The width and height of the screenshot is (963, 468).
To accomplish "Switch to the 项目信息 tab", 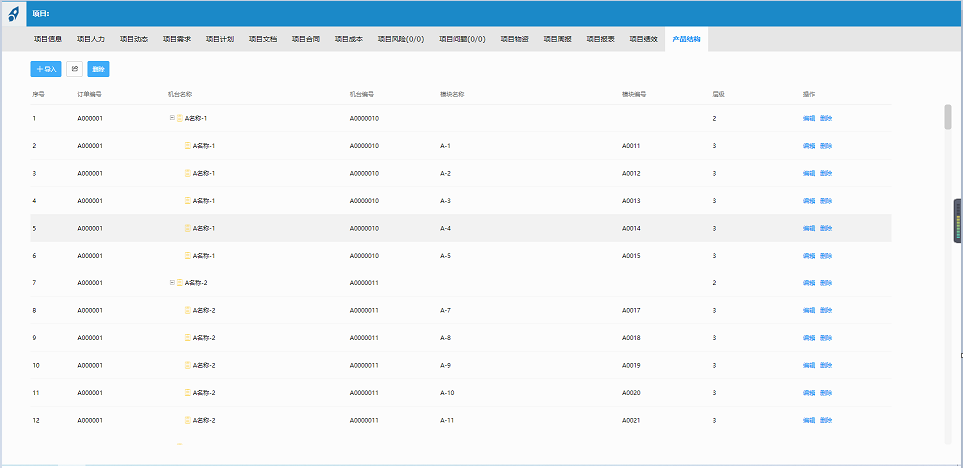I will click(x=48, y=39).
